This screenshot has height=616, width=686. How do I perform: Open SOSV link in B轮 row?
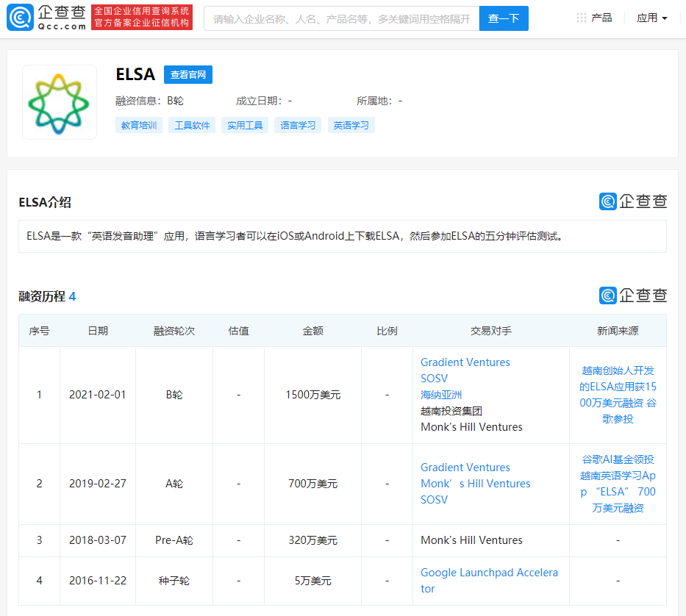pyautogui.click(x=434, y=379)
